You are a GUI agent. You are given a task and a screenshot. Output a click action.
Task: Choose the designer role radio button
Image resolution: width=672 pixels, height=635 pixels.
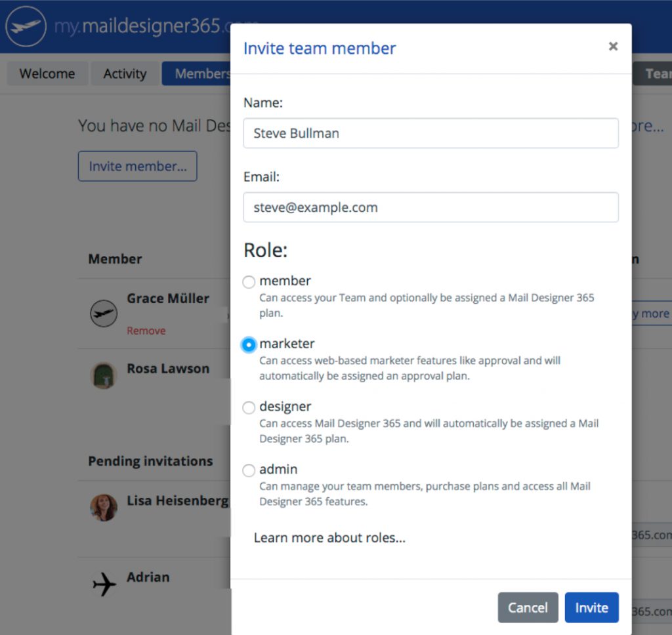pos(249,407)
